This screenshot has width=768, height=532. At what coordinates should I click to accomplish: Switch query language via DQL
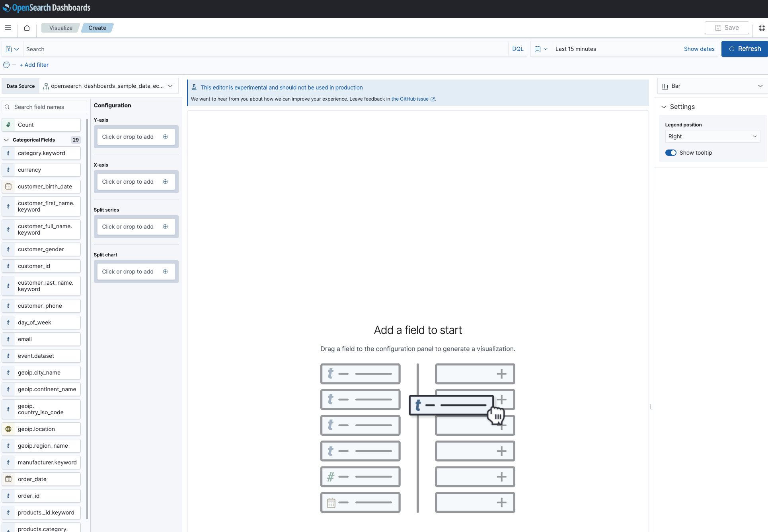[x=518, y=49]
